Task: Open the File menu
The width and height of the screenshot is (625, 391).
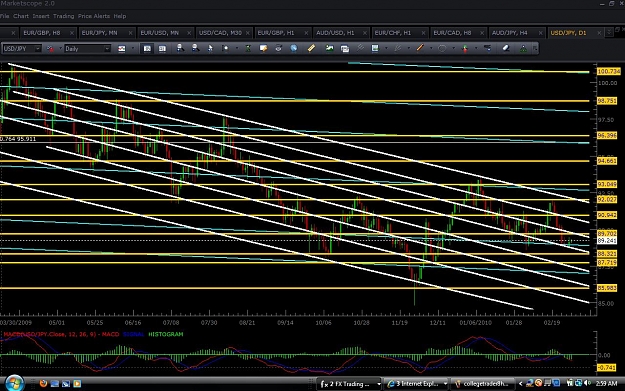Action: click(x=4, y=16)
